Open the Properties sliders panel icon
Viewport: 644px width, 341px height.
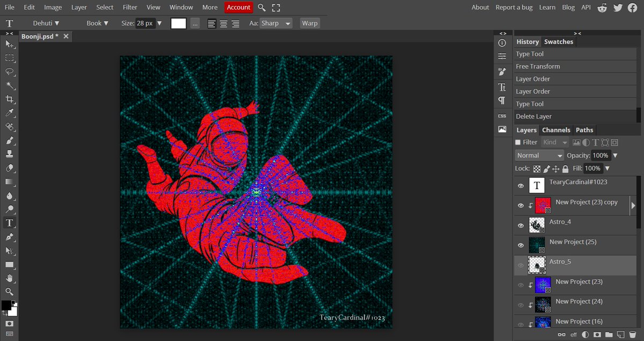(502, 56)
